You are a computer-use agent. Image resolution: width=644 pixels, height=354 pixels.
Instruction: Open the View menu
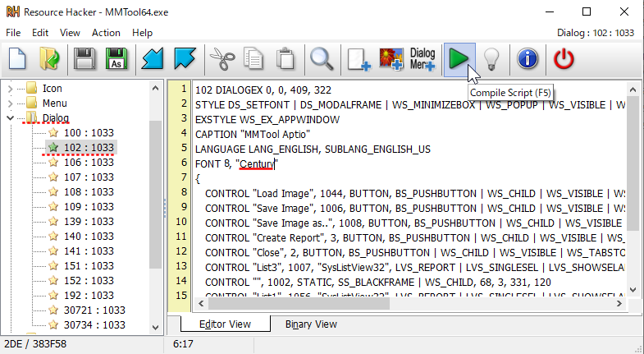[70, 33]
